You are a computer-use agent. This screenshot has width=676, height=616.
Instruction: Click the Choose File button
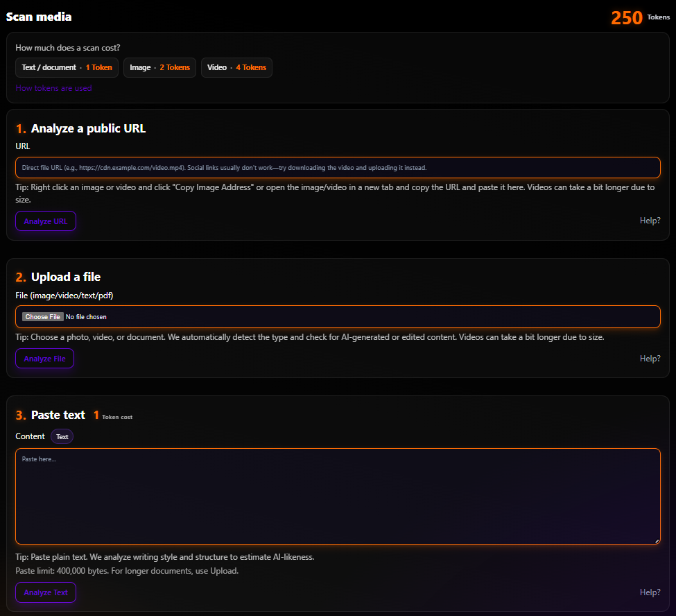(x=42, y=316)
